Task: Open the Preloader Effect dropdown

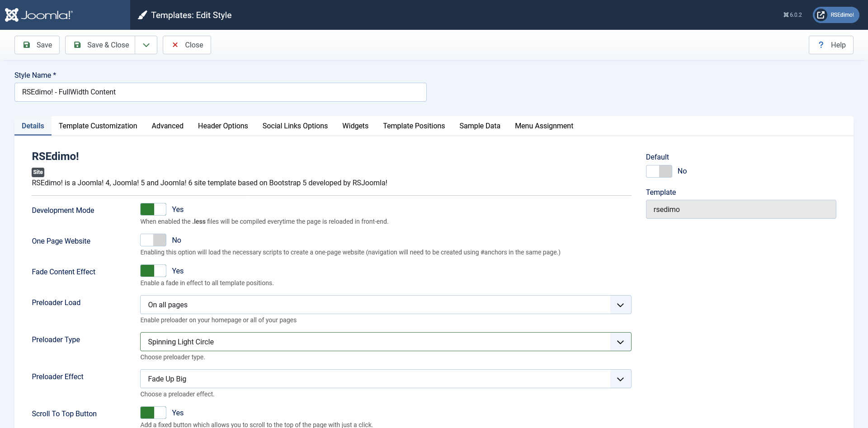Action: click(385, 379)
